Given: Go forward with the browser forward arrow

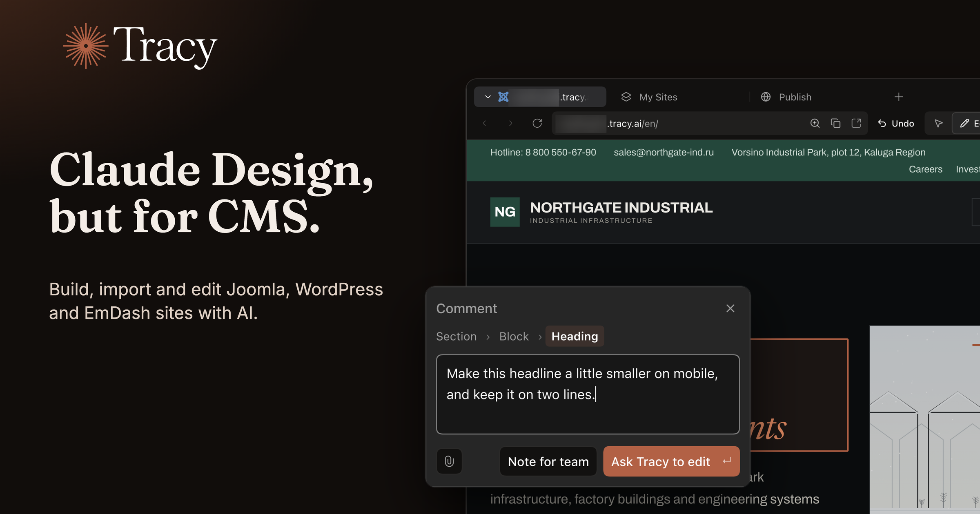Looking at the screenshot, I should 510,123.
